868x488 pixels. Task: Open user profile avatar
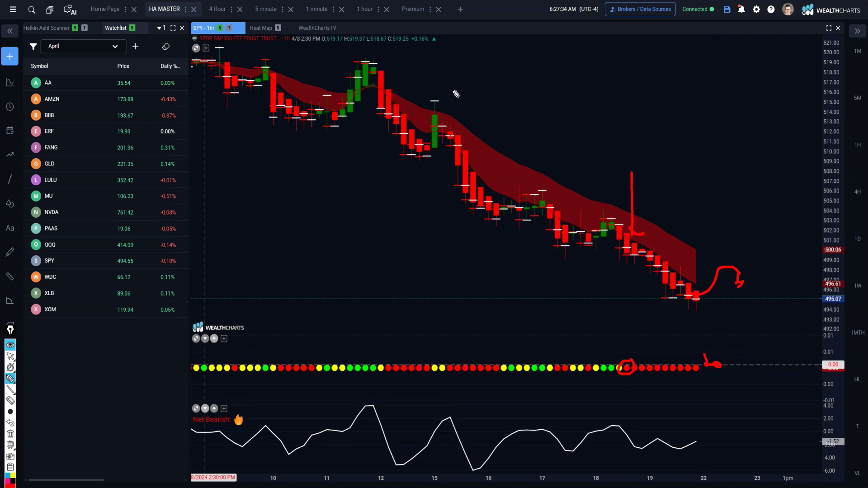click(x=788, y=9)
